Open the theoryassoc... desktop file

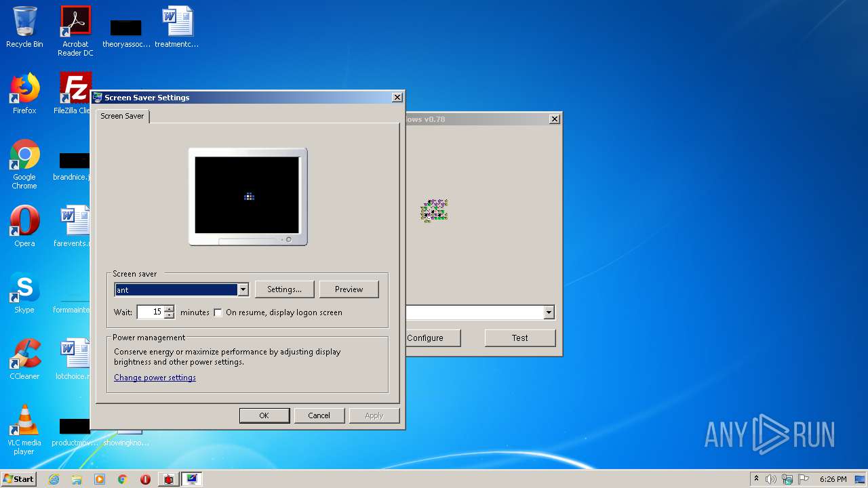[x=126, y=31]
